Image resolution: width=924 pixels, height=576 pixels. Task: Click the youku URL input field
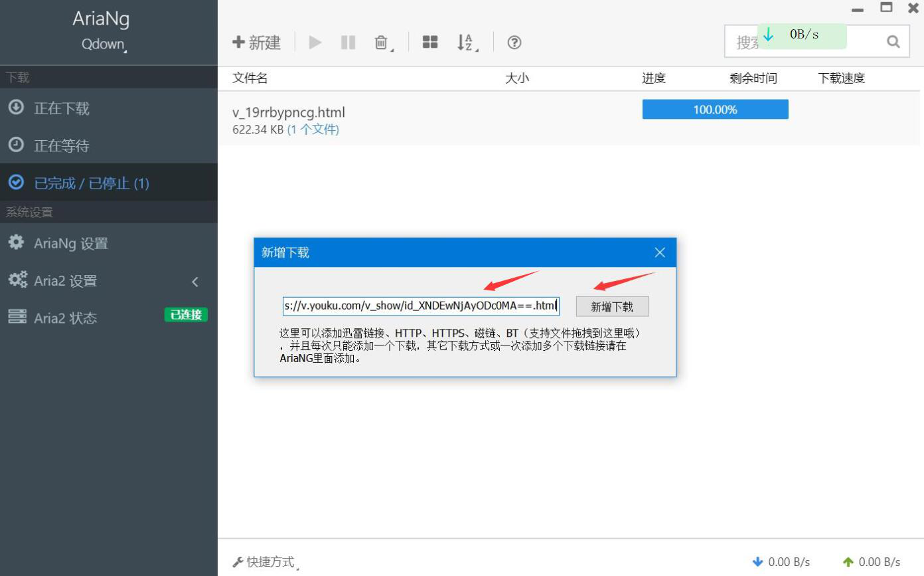pyautogui.click(x=420, y=306)
